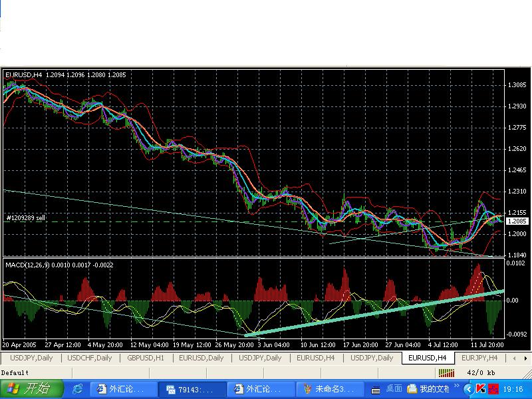Open the EURJPY,H4 chart tab
The image size is (532, 399).
point(479,358)
